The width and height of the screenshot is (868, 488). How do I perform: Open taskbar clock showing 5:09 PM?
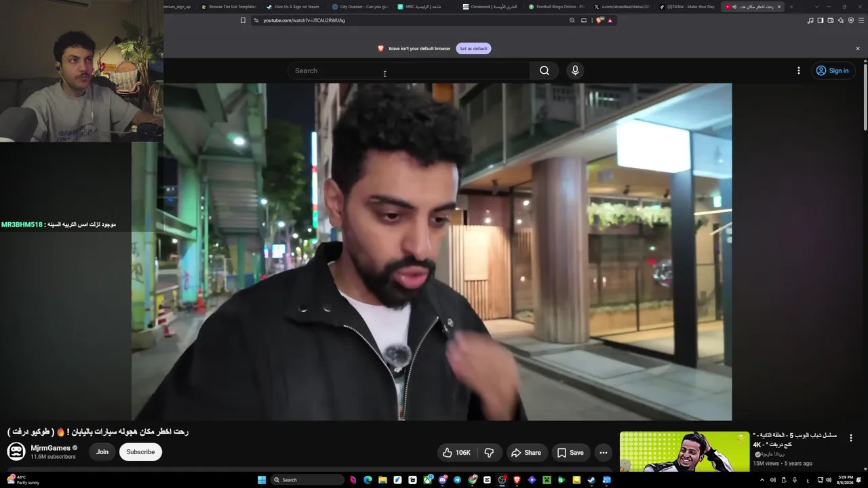(x=845, y=480)
